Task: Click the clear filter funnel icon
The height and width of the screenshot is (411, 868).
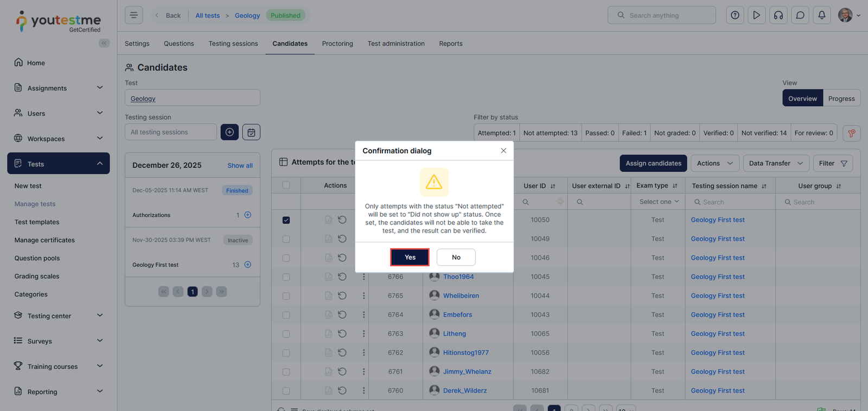Action: (x=852, y=133)
